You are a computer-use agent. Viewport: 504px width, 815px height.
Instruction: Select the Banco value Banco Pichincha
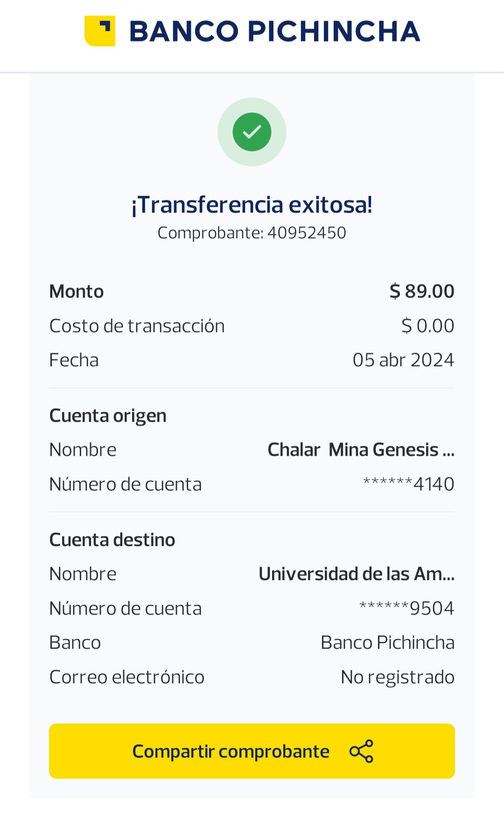387,643
